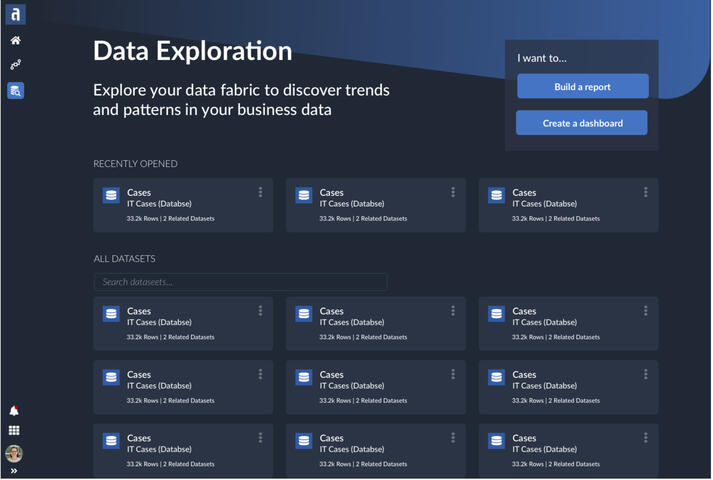Image resolution: width=713 pixels, height=480 pixels.
Task: Click the user profile avatar
Action: pyautogui.click(x=14, y=453)
